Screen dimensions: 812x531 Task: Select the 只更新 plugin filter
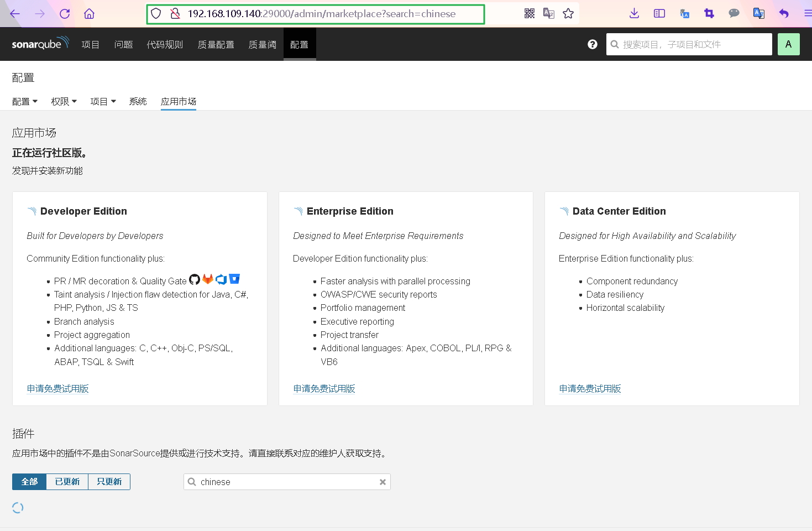(x=109, y=482)
